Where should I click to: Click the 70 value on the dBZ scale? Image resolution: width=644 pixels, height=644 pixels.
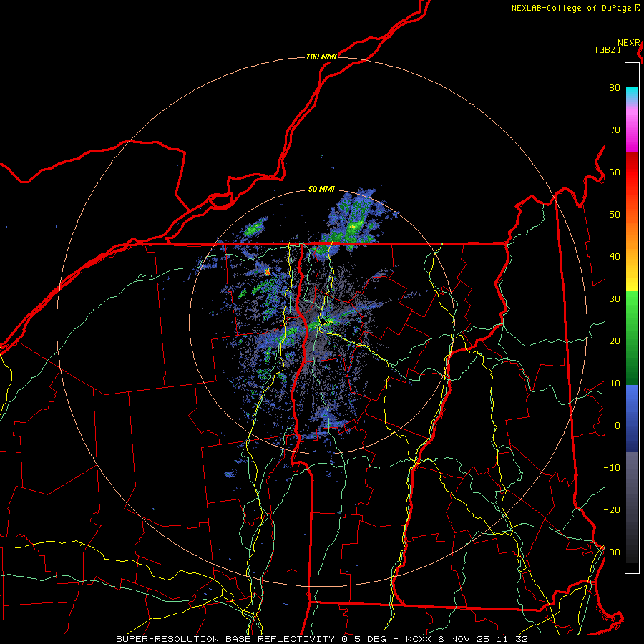615,130
